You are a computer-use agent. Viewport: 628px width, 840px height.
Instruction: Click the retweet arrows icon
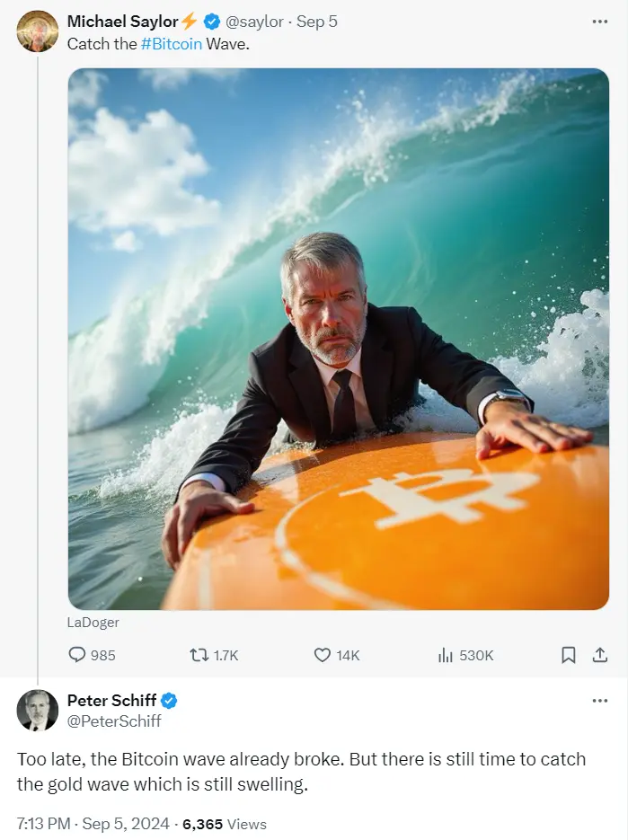(x=199, y=655)
